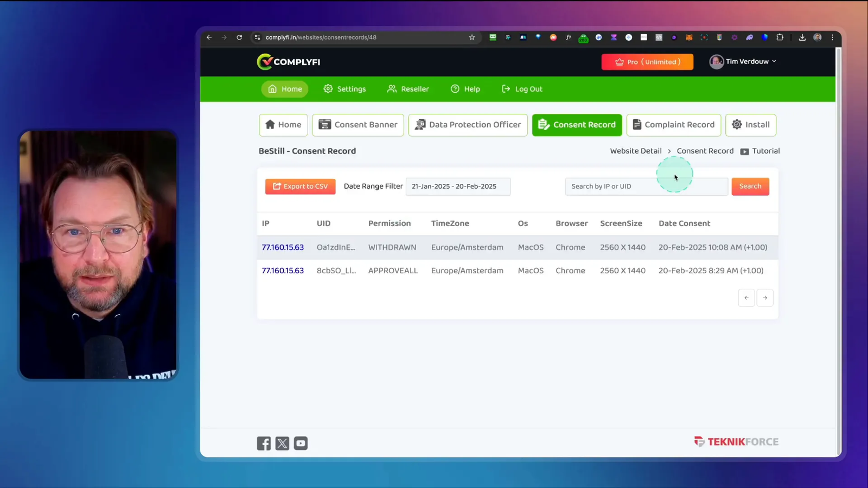Switch to Consent Banner tab
Viewport: 868px width, 488px height.
(x=358, y=125)
